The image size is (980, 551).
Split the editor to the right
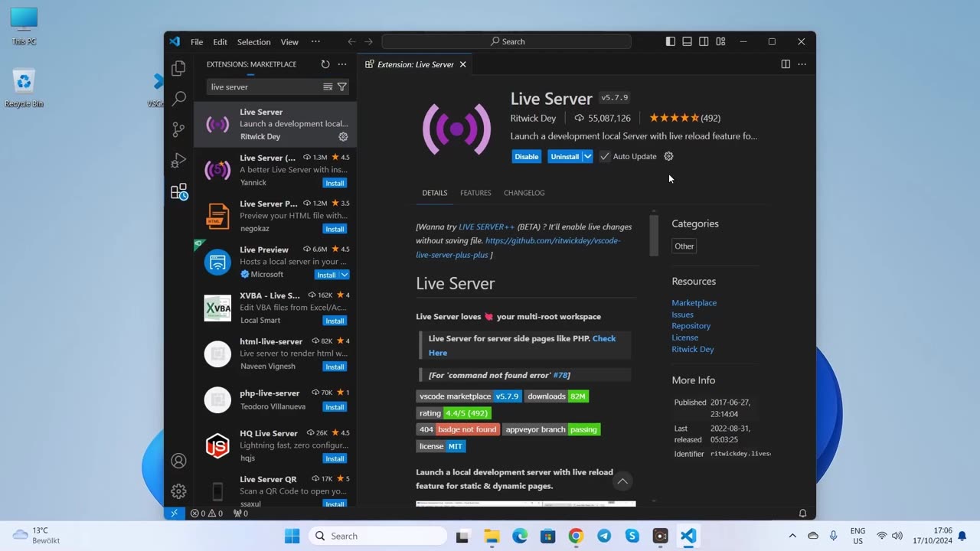tap(786, 64)
